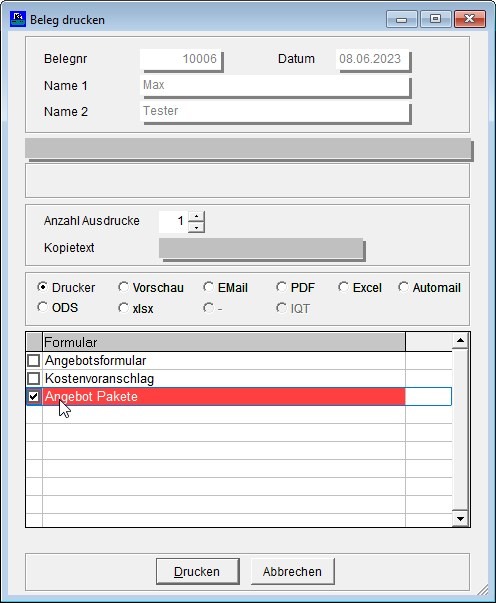Viewport: 496px width, 603px height.
Task: Select the Kostenvoranschlag row text
Action: coord(99,379)
